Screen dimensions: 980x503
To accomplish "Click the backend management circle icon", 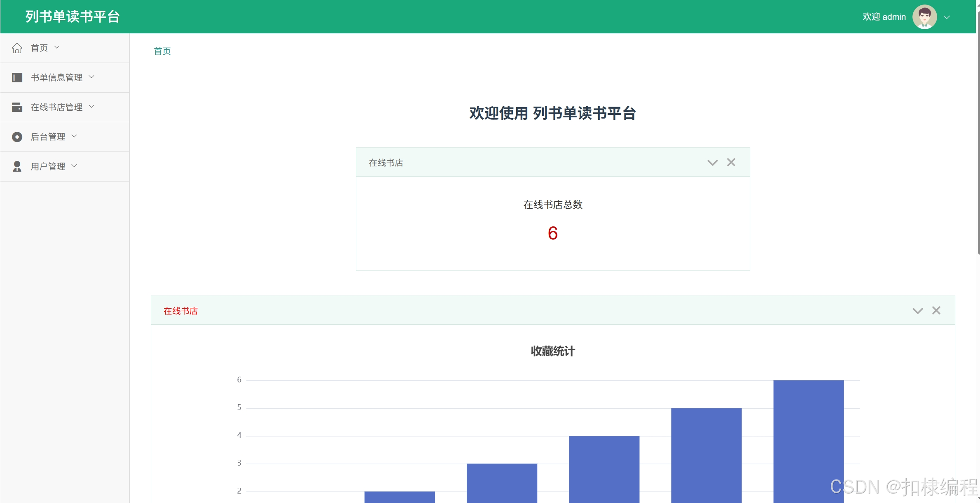I will point(17,137).
